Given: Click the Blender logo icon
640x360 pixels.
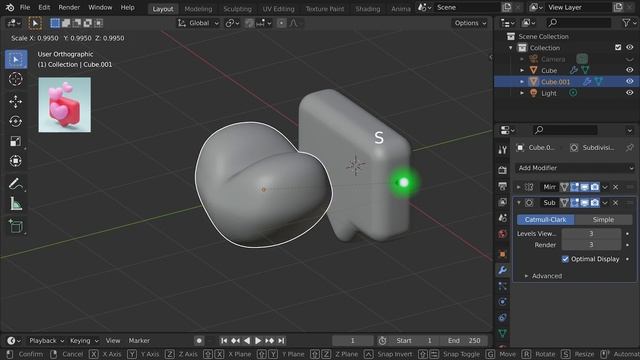Looking at the screenshot, I should click(9, 7).
